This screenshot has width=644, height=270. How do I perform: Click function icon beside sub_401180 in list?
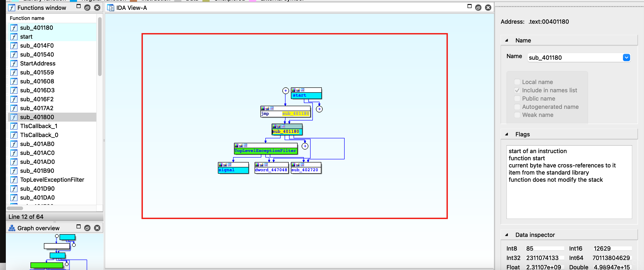[14, 28]
